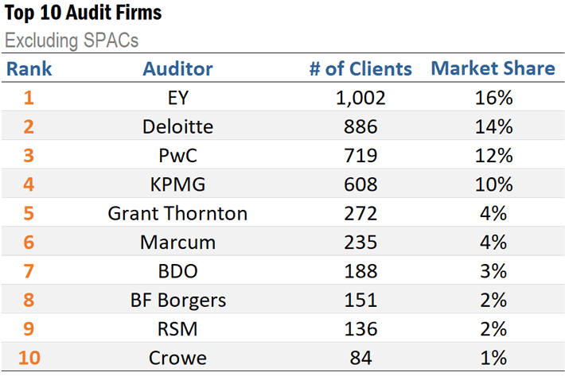565x392 pixels.
Task: Select the Marcum auditor cell
Action: [x=177, y=243]
